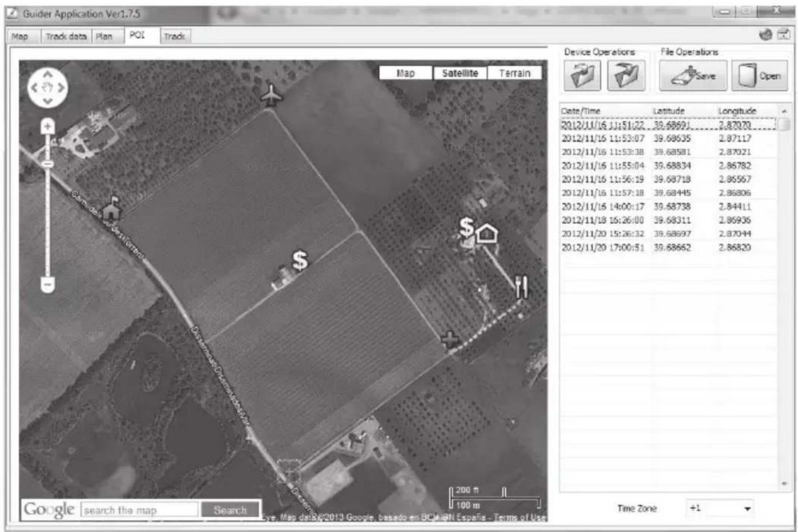Select row 2012/11/16 11:53:38

(668, 152)
